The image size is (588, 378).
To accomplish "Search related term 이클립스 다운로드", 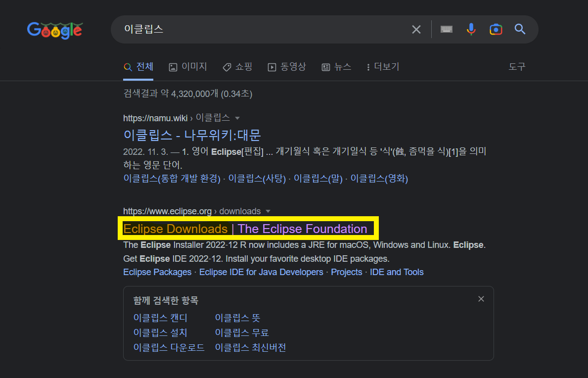I will (x=169, y=348).
